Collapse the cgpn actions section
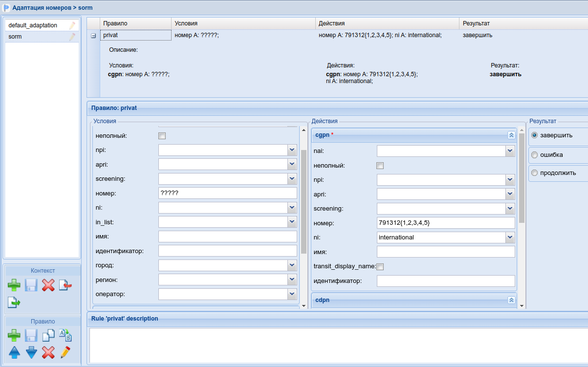Screen dimensions: 588x367 click(x=511, y=135)
